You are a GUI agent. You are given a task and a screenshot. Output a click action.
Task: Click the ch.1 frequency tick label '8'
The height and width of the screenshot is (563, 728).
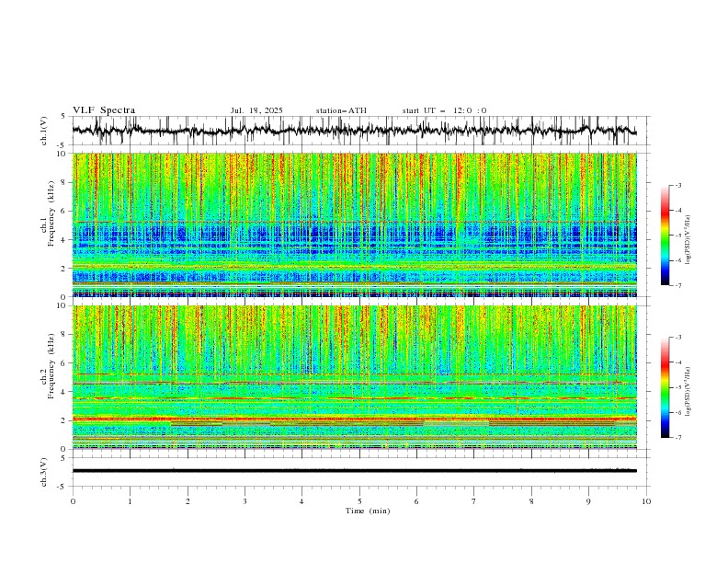point(64,182)
